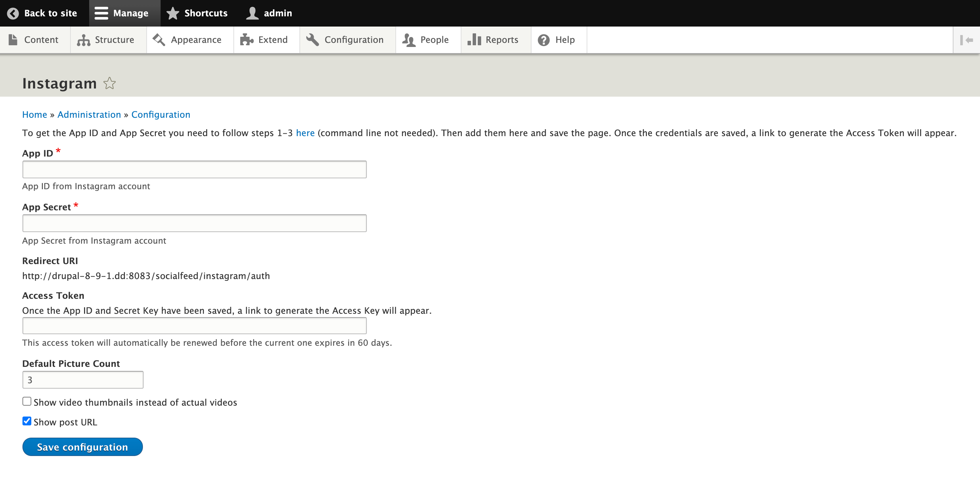Screen dimensions: 980x488
Task: Follow the Configuration breadcrumb link
Action: [161, 114]
